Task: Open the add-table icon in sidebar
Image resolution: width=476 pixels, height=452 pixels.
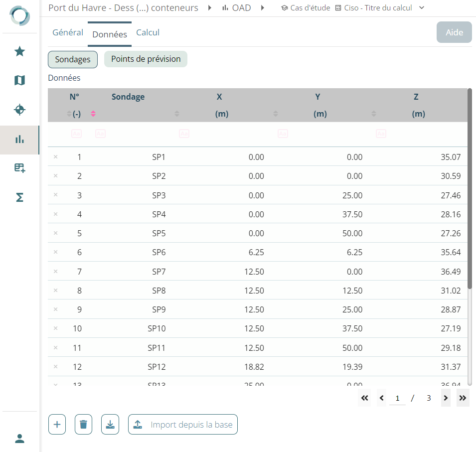Action: coord(19,168)
